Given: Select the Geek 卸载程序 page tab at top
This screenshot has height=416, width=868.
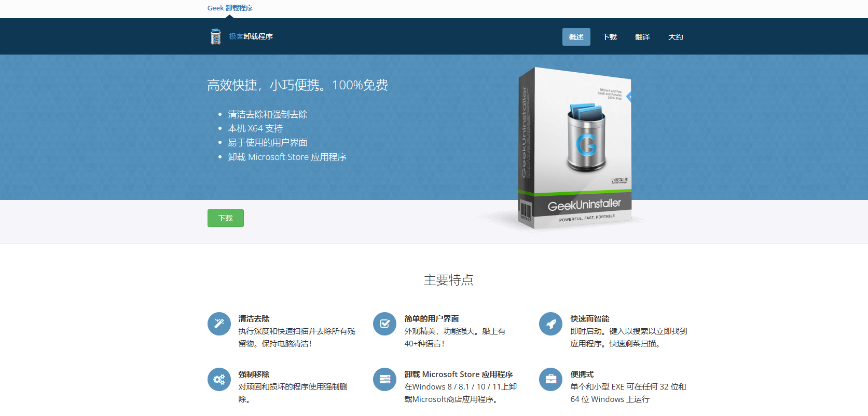Looking at the screenshot, I should [x=230, y=8].
